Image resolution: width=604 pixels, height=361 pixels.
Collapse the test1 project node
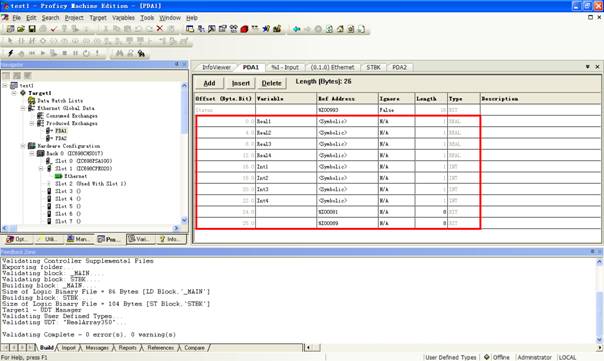[5, 86]
